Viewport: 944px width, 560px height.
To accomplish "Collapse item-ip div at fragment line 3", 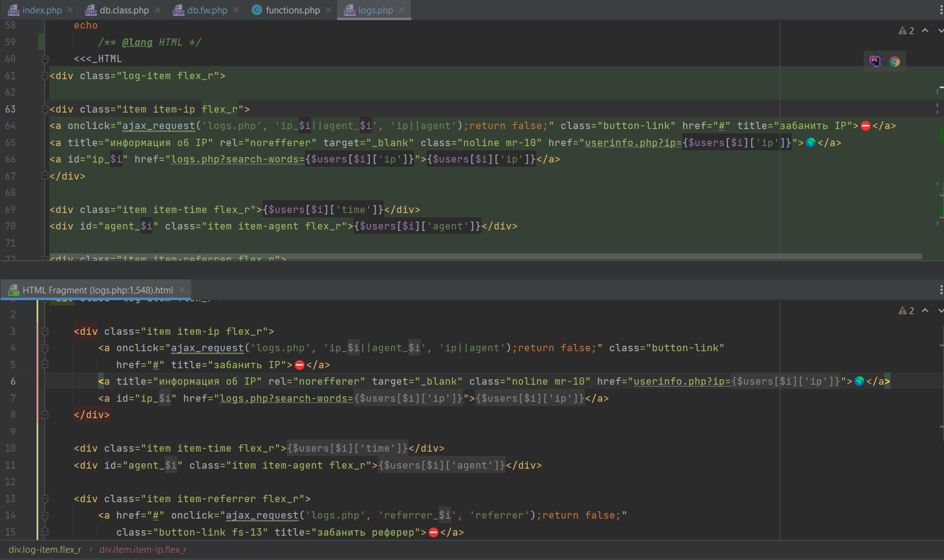I will (44, 332).
